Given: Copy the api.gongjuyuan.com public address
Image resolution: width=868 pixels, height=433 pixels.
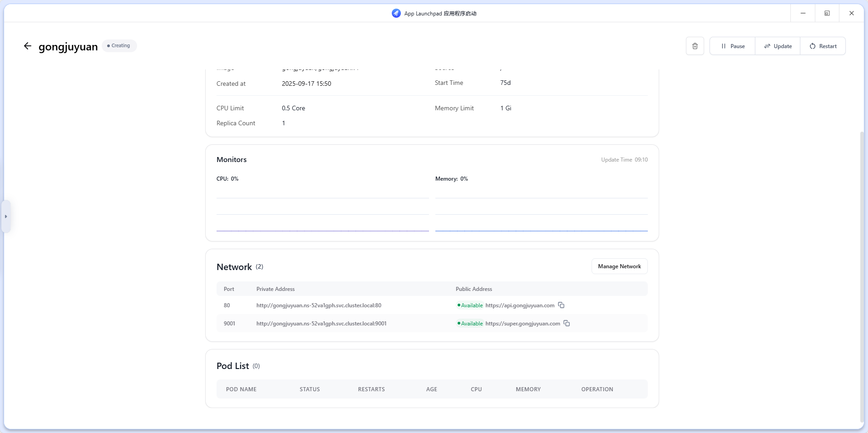Looking at the screenshot, I should (561, 305).
